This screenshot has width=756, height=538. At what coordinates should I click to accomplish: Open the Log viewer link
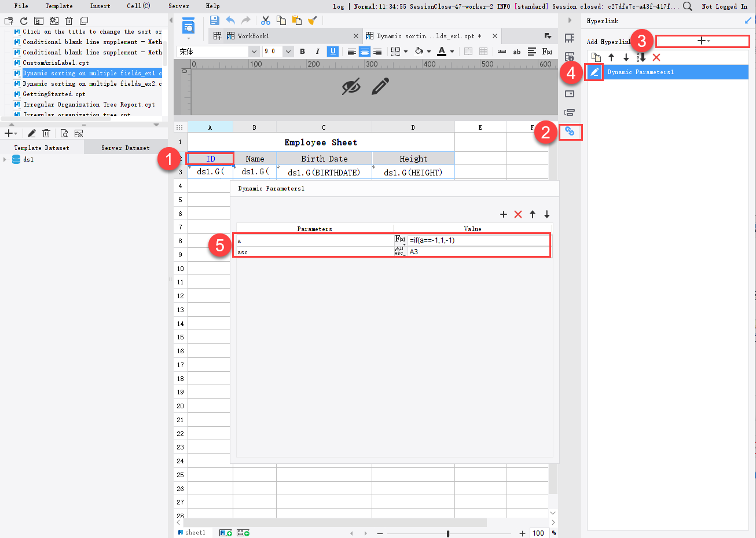pyautogui.click(x=339, y=6)
